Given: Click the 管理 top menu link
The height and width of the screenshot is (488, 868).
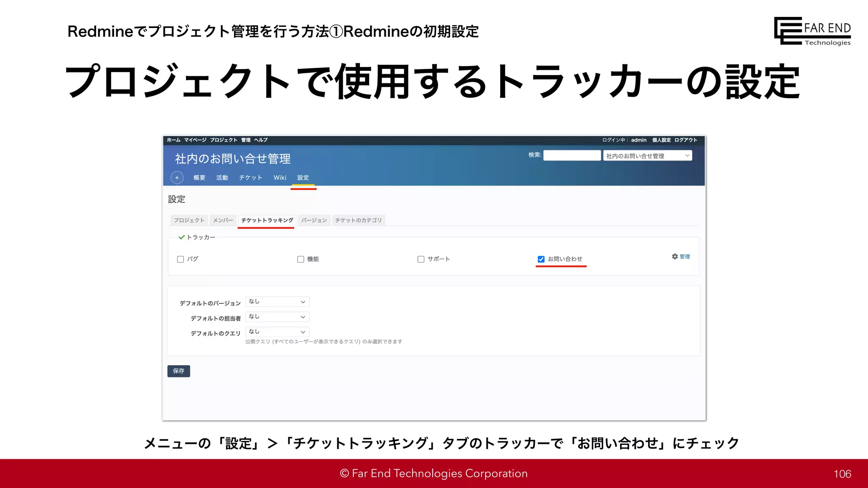Looking at the screenshot, I should [x=246, y=140].
